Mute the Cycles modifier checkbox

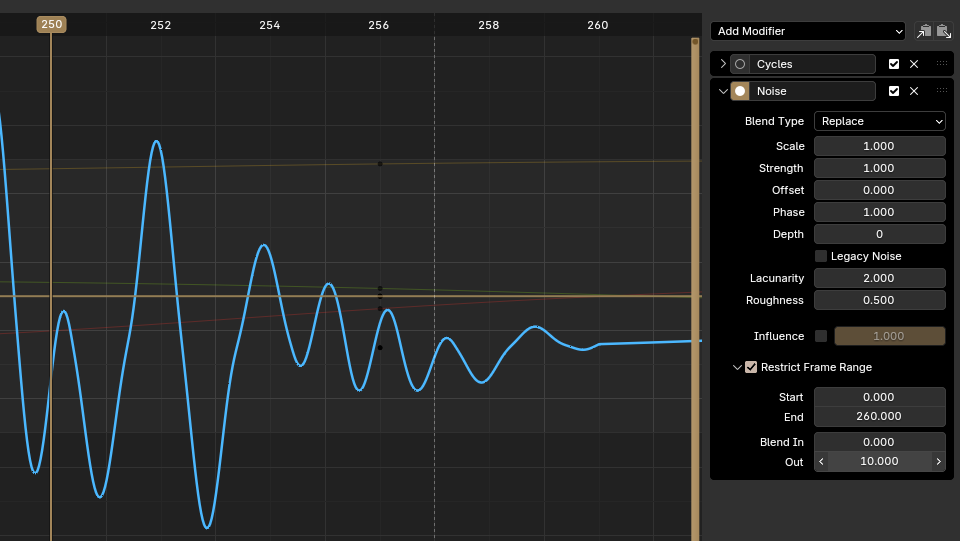894,64
